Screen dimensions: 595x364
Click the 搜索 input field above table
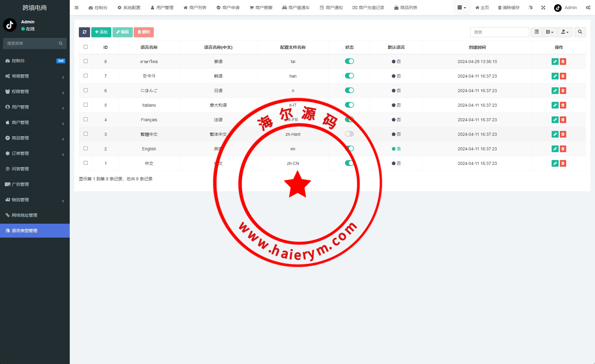(499, 32)
